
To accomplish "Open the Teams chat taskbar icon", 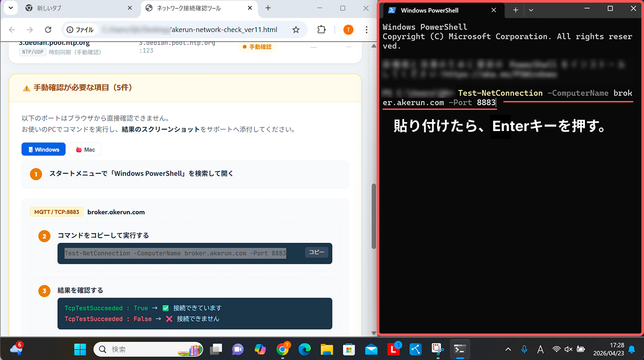I will point(238,349).
